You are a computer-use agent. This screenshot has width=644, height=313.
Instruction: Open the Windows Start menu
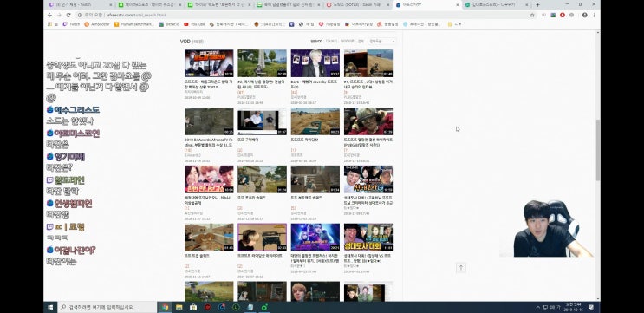[x=50, y=307]
